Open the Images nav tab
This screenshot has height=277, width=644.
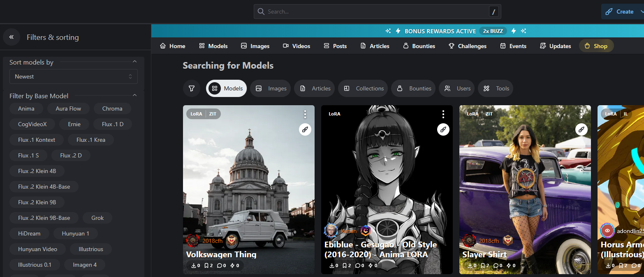[255, 46]
